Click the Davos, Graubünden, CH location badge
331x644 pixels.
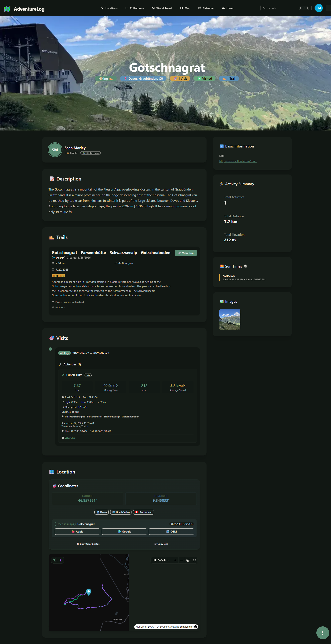(143, 78)
